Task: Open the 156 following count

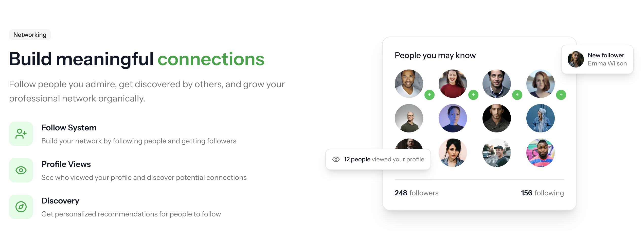Action: [x=542, y=193]
